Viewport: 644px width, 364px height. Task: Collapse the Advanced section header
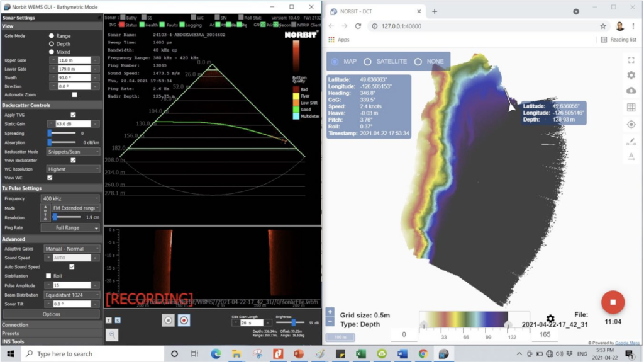52,239
